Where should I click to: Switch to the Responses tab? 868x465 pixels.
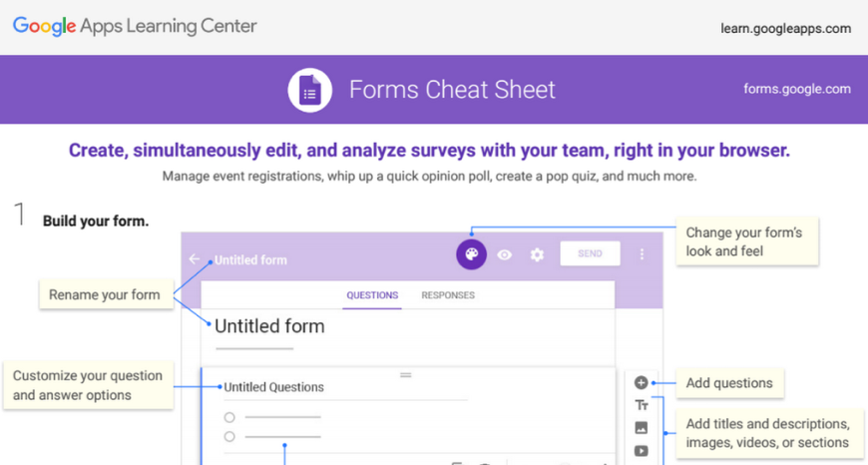click(448, 295)
